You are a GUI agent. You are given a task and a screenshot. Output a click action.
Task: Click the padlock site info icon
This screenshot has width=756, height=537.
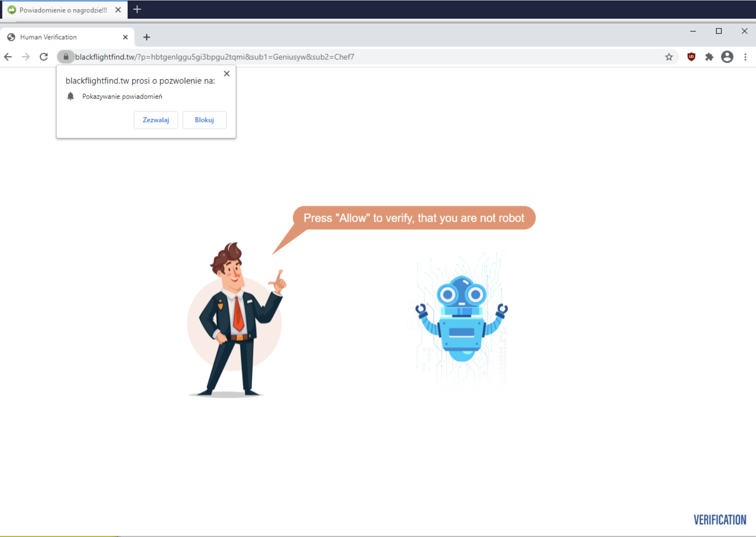pos(66,57)
